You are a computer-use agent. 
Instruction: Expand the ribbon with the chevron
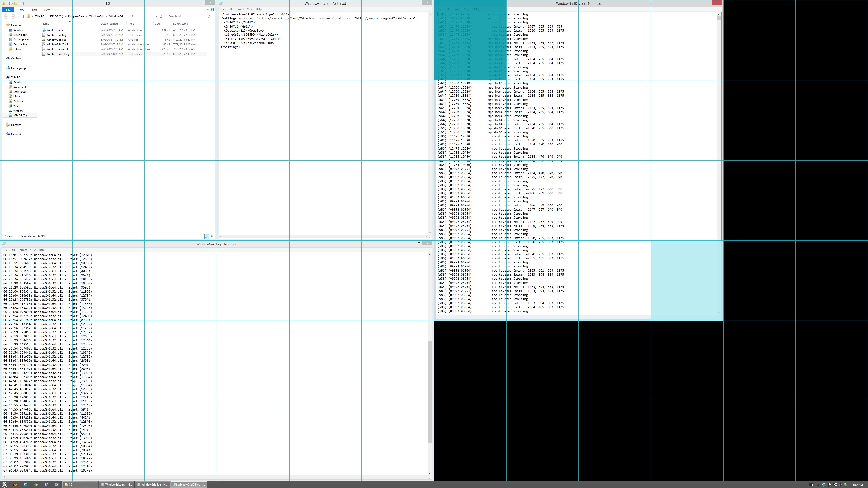pos(208,9)
